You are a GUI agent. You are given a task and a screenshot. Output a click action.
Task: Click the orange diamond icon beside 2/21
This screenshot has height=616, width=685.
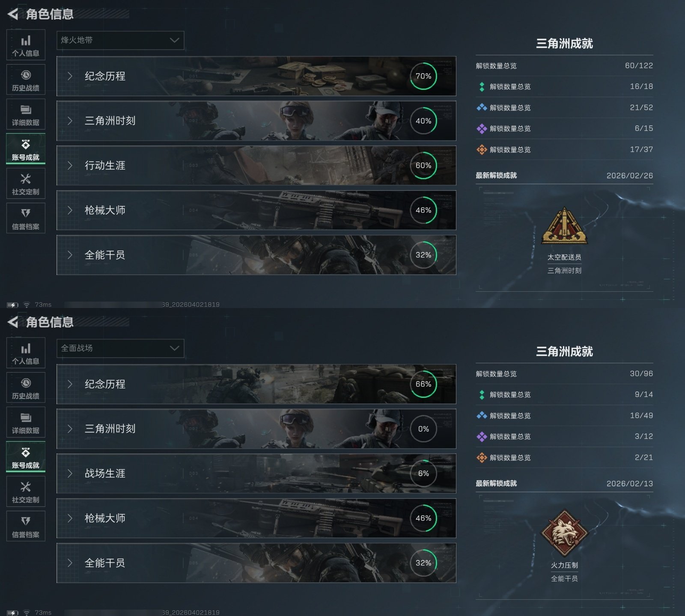482,458
